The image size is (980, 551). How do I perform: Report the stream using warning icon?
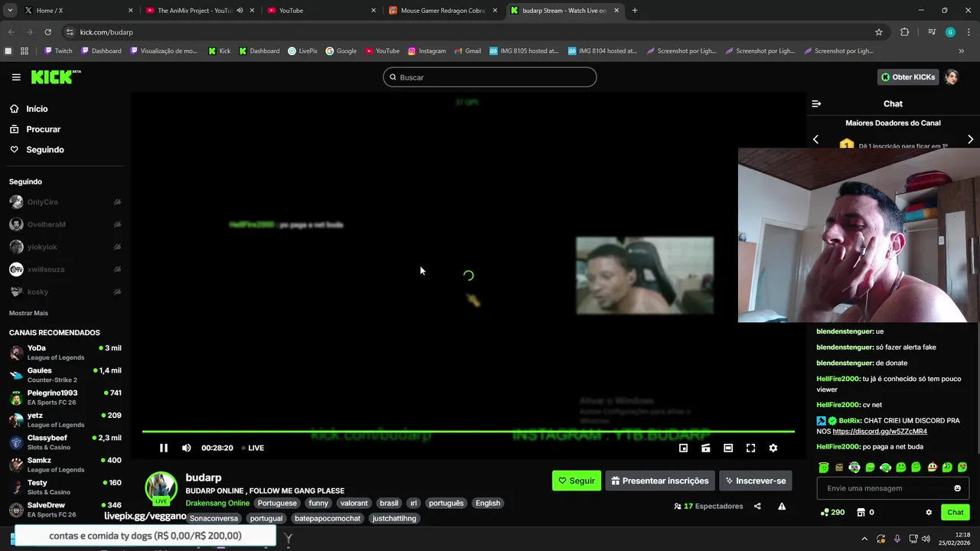point(782,506)
